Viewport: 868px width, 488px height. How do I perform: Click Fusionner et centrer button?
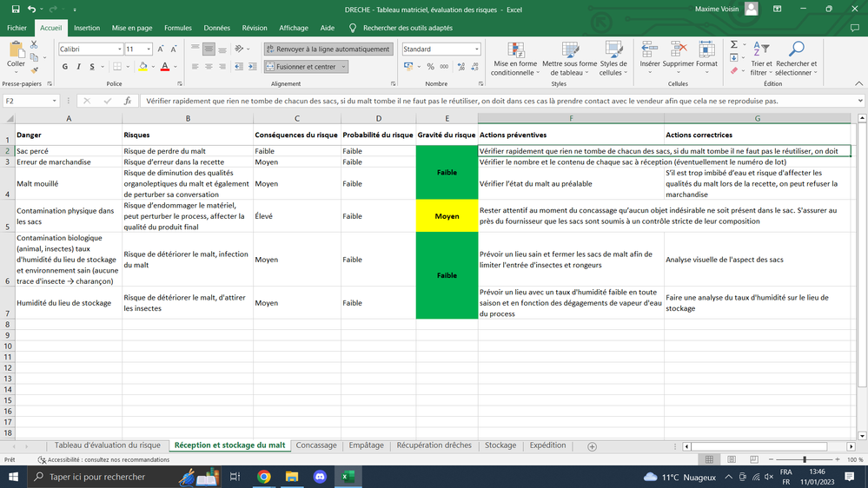pyautogui.click(x=301, y=66)
